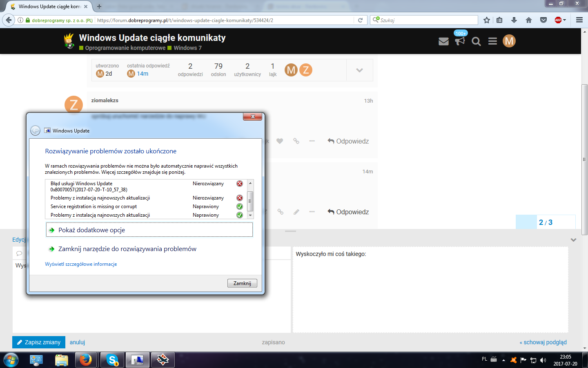Click the ziomalekzs Z avatar
588x368 pixels.
pos(73,105)
